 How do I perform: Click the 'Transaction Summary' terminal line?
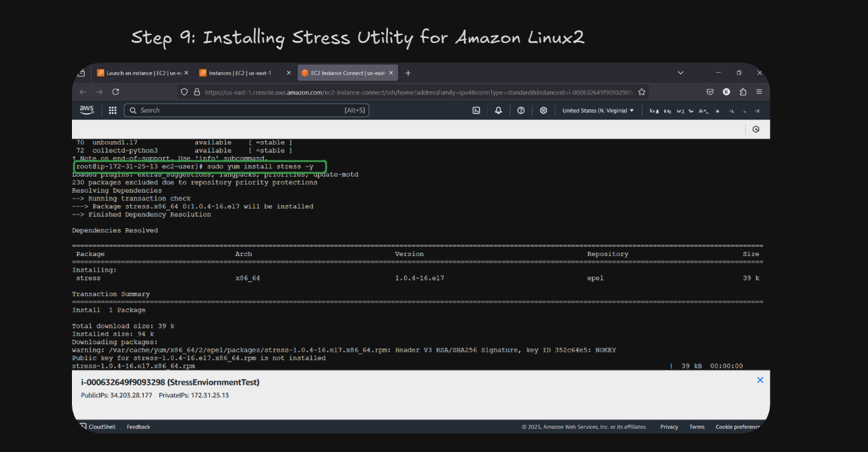tap(111, 294)
